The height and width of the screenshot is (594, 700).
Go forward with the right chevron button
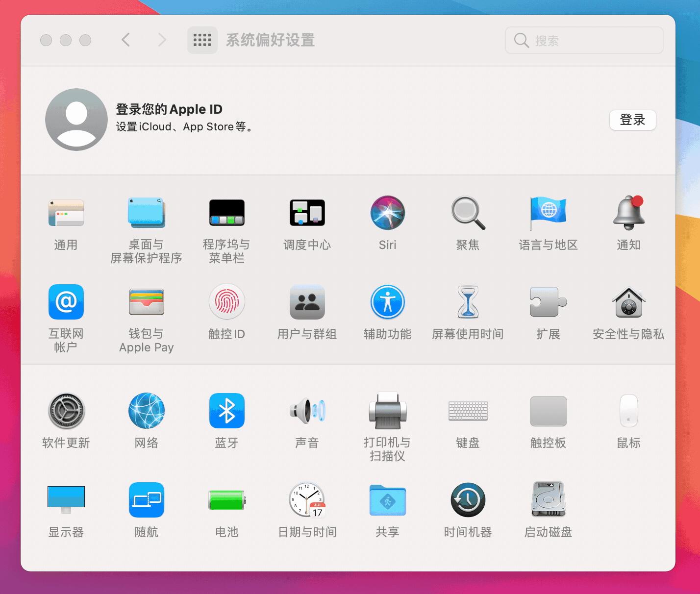coord(162,40)
